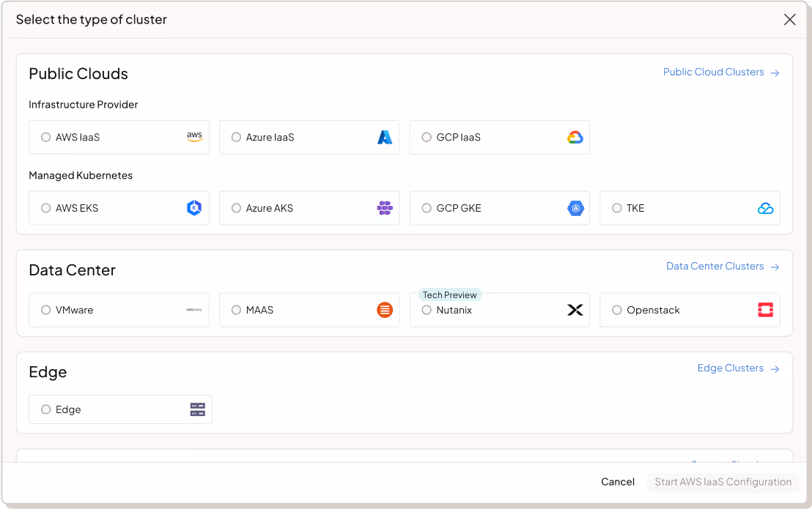Open the Public Cloud Clusters link

(x=714, y=72)
